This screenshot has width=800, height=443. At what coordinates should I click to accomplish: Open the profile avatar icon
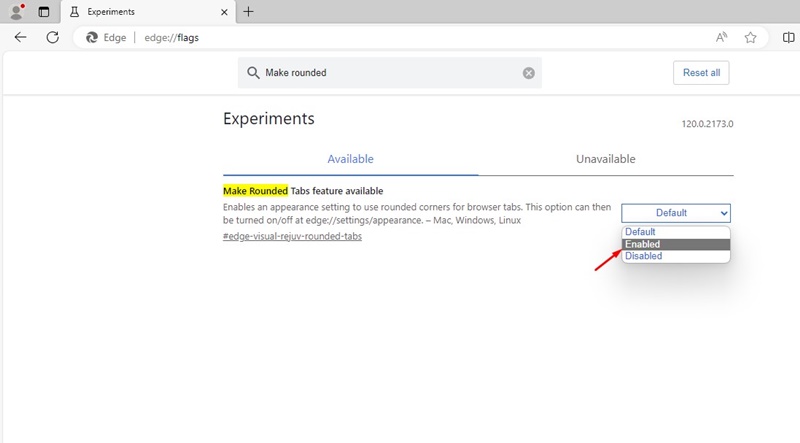17,11
